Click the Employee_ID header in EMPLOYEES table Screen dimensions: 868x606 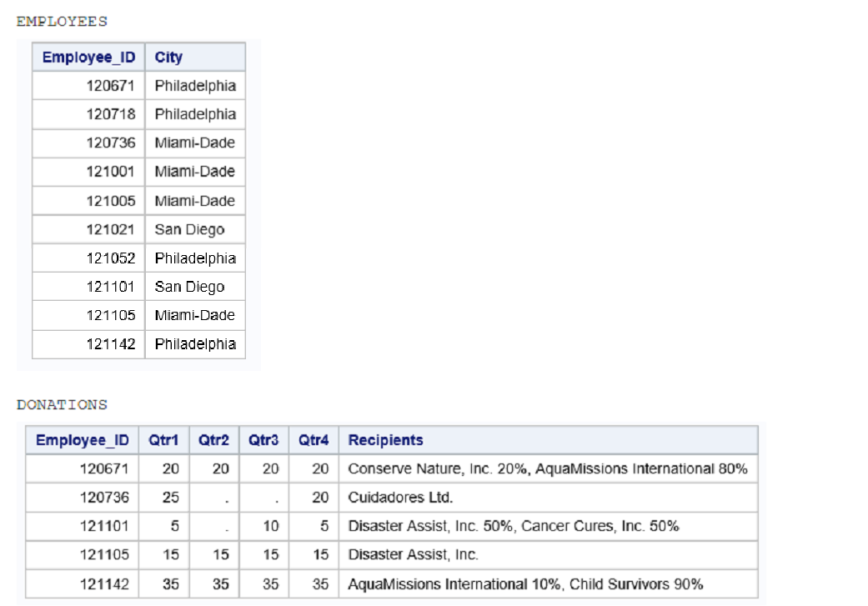point(88,58)
